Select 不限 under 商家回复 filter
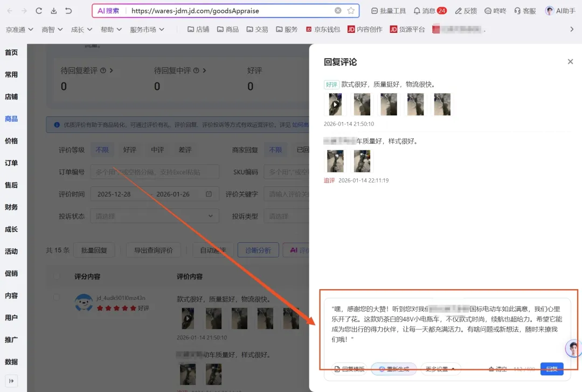This screenshot has height=392, width=582. tap(275, 150)
